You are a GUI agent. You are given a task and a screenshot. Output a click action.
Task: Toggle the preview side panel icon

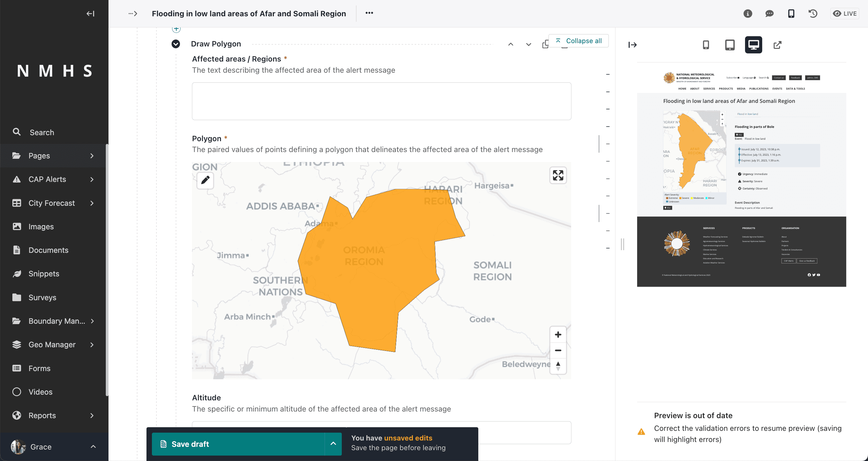(633, 45)
